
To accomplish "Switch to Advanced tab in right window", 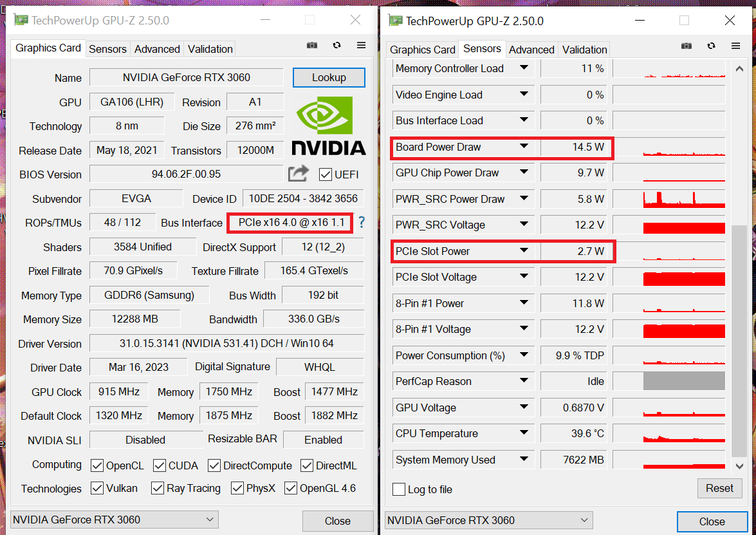I will coord(531,50).
